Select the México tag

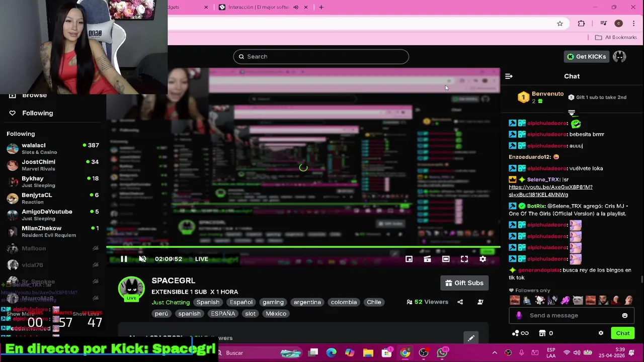pos(276,314)
